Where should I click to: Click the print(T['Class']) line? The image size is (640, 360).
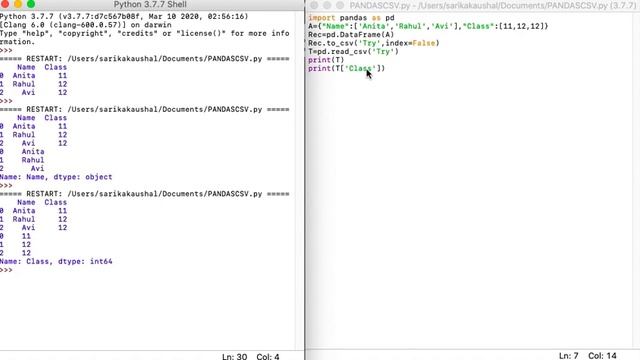[347, 69]
